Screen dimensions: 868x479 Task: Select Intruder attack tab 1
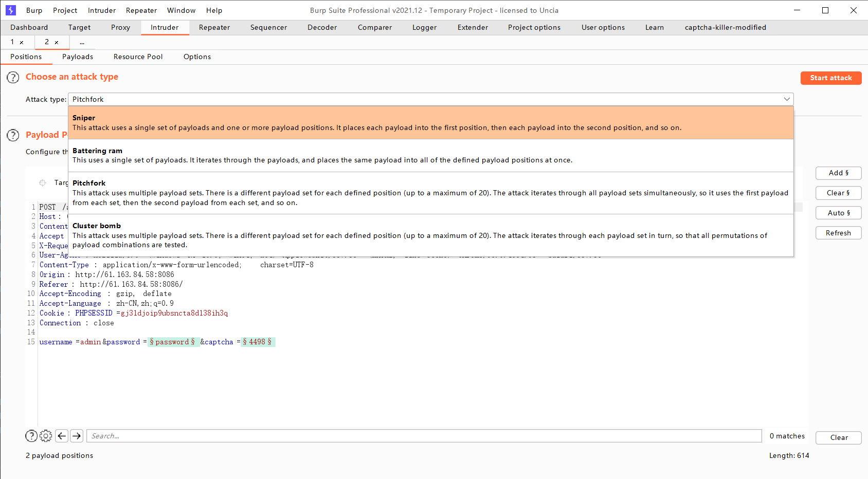point(12,42)
